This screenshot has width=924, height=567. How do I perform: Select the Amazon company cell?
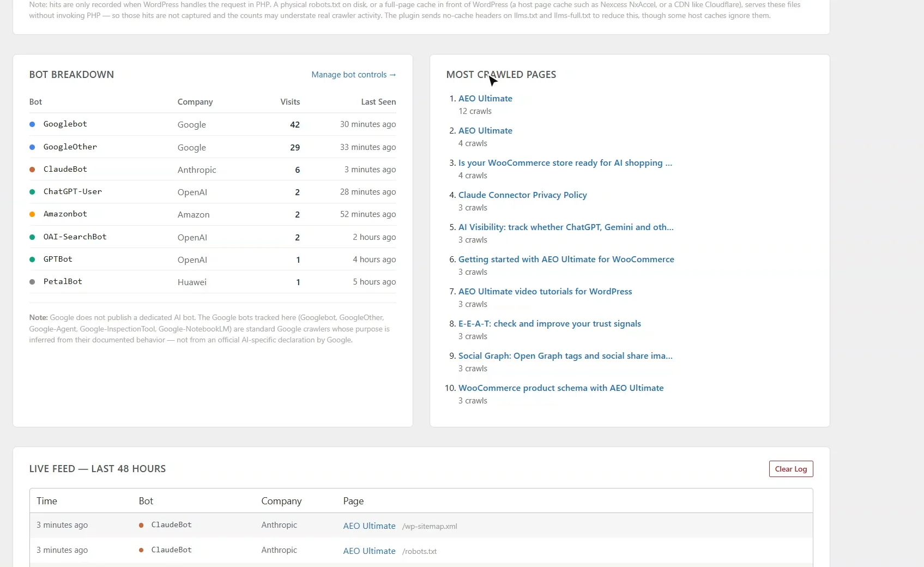click(x=194, y=215)
